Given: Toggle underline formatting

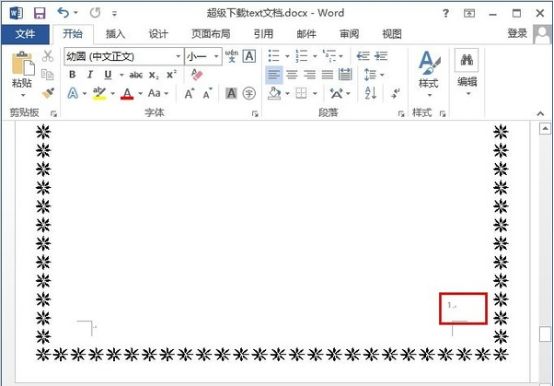Looking at the screenshot, I should pyautogui.click(x=108, y=75).
